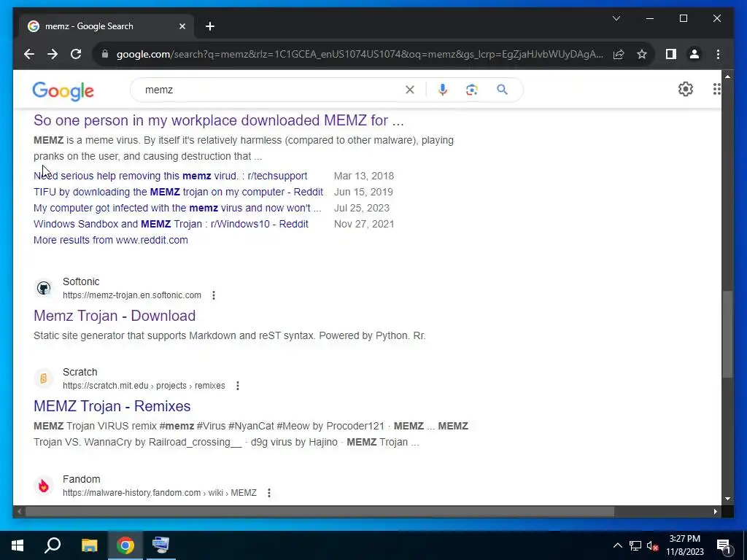Image resolution: width=747 pixels, height=560 pixels.
Task: Open the Chrome profile menu
Action: point(694,54)
